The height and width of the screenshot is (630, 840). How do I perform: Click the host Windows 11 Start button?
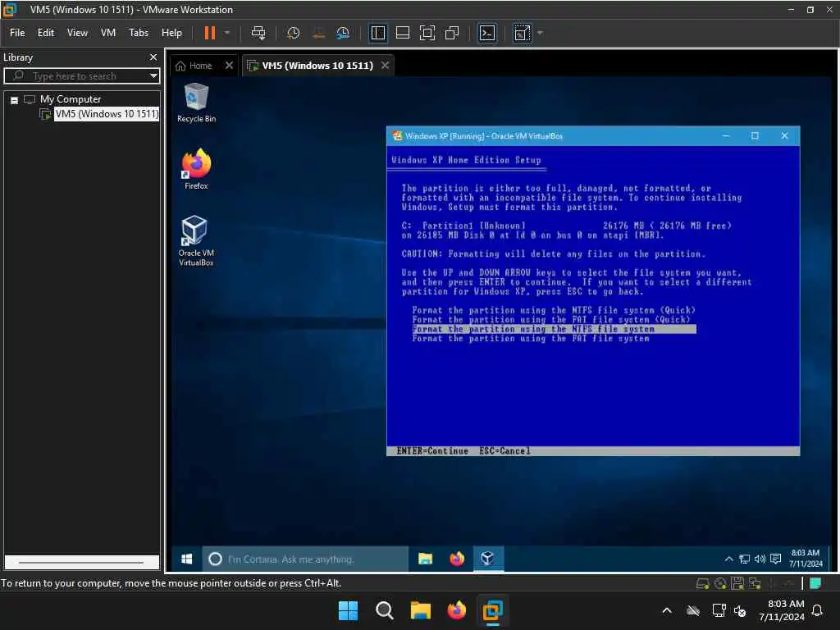coord(348,610)
